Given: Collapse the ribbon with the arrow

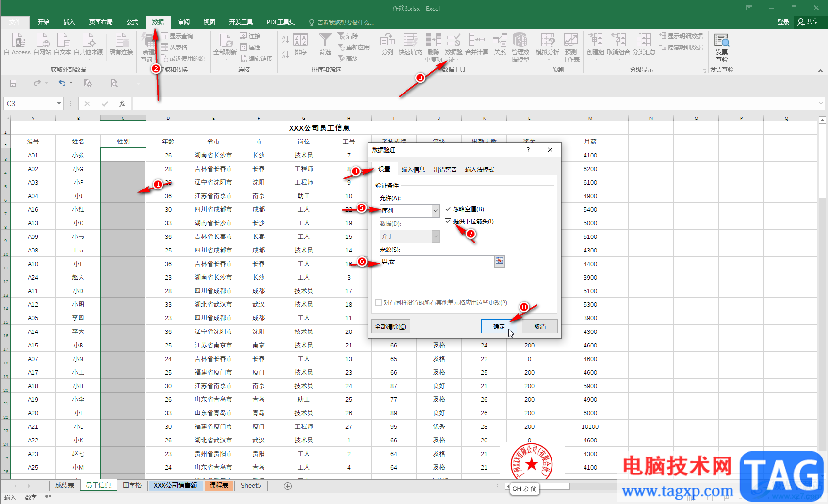Looking at the screenshot, I should click(820, 71).
